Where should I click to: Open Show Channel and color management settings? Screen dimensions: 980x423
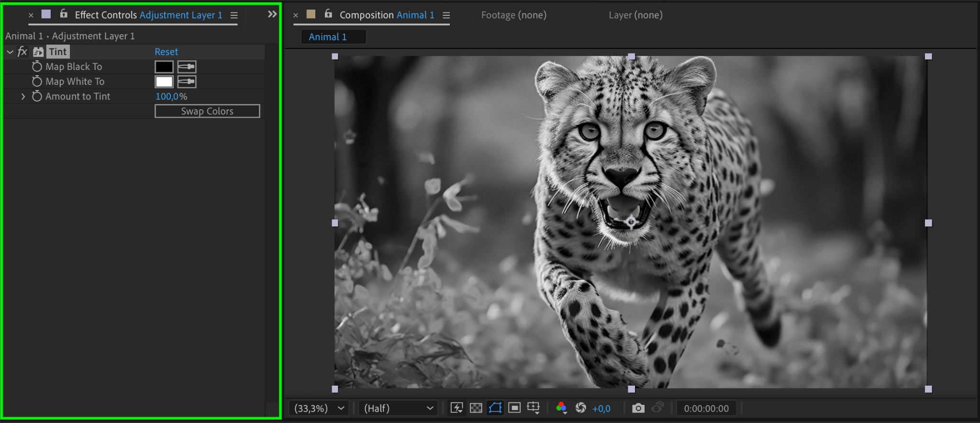(x=561, y=408)
